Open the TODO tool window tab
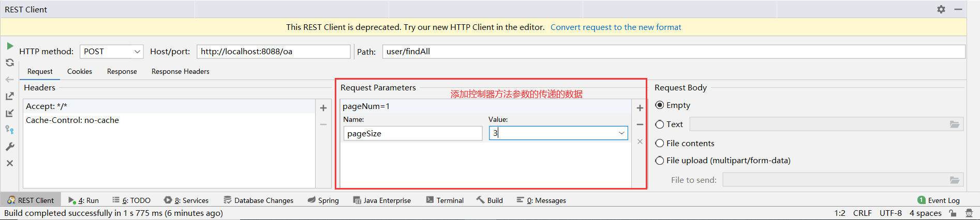Viewport: 980px width, 220px height. pyautogui.click(x=131, y=200)
